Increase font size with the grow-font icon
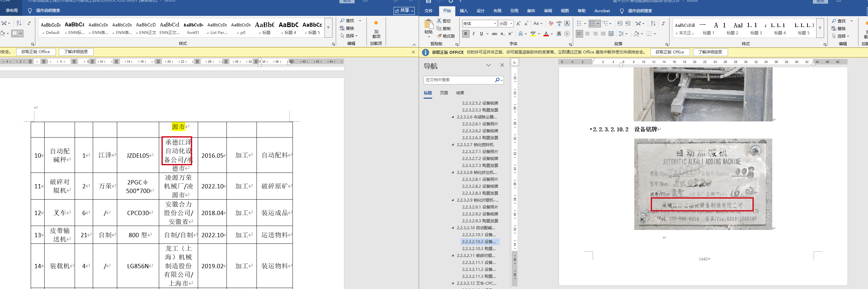 click(x=519, y=23)
